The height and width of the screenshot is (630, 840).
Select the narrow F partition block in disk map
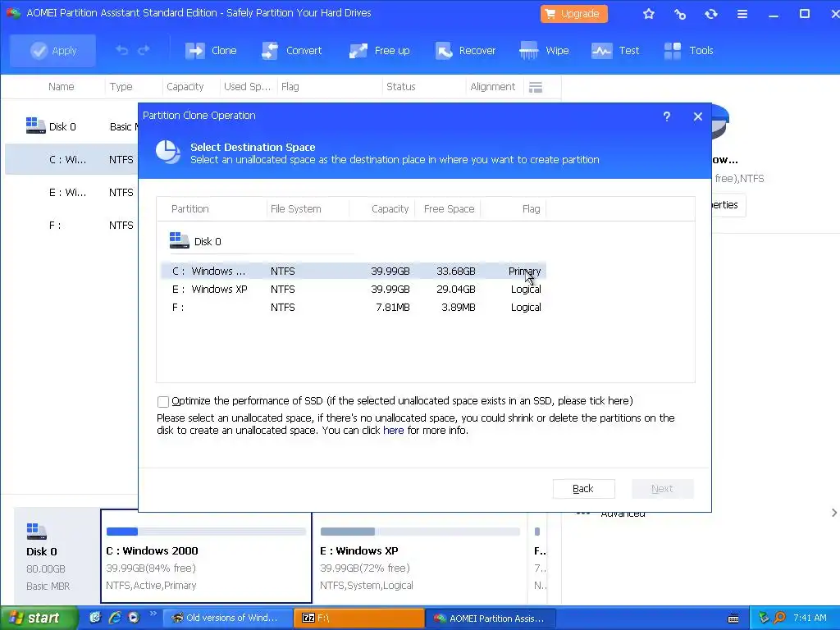(538, 556)
